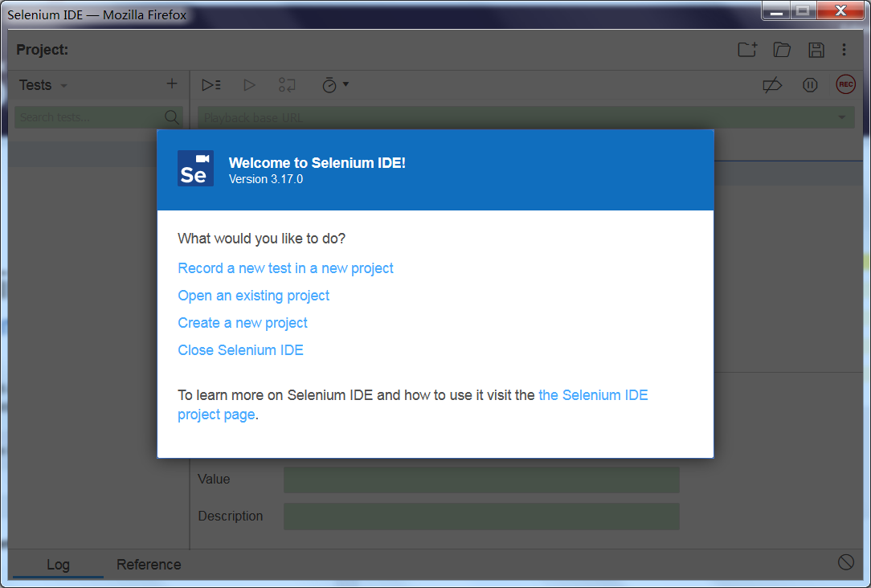Minimize the Firefox window
Viewport: 871px width, 588px height.
(x=776, y=10)
